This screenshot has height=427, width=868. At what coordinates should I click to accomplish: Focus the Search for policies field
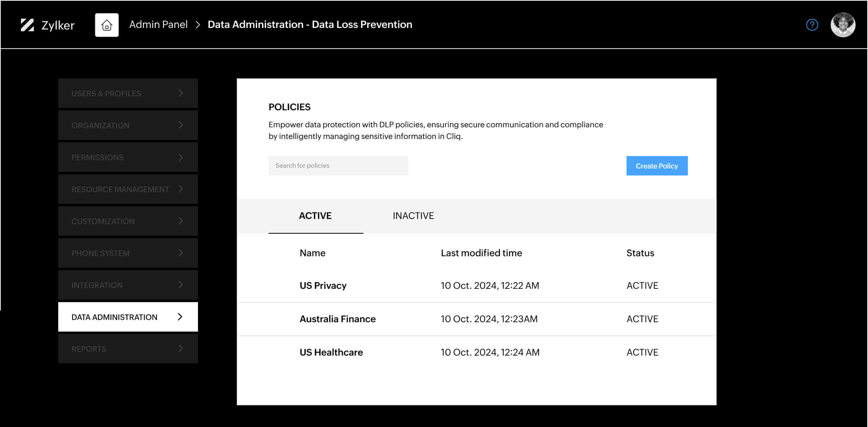pos(339,166)
